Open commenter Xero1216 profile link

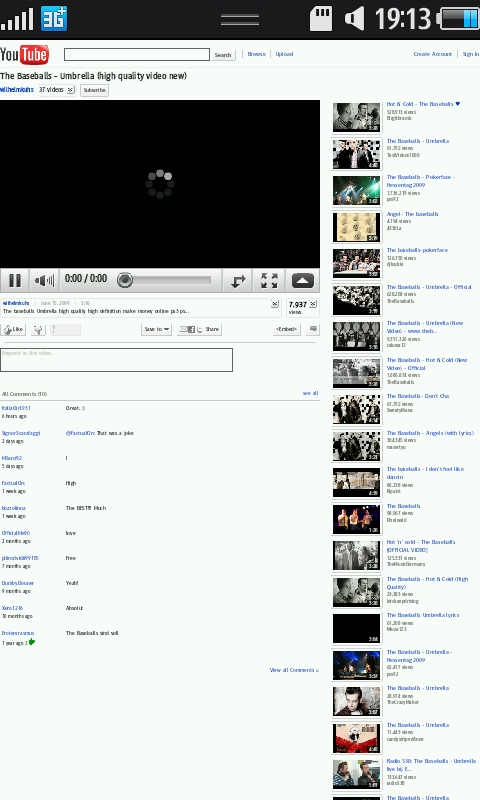coord(12,608)
